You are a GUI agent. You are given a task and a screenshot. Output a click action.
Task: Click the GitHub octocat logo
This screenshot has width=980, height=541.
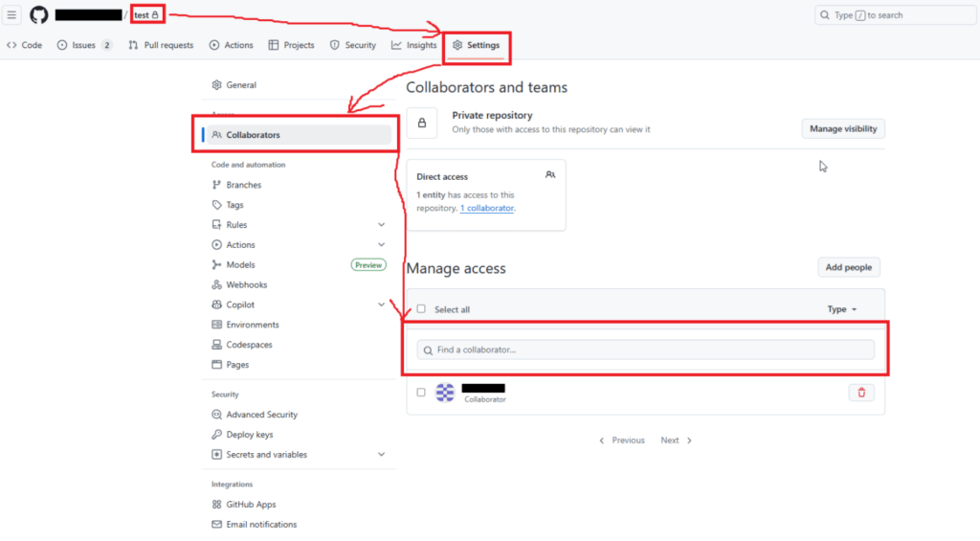(x=39, y=15)
